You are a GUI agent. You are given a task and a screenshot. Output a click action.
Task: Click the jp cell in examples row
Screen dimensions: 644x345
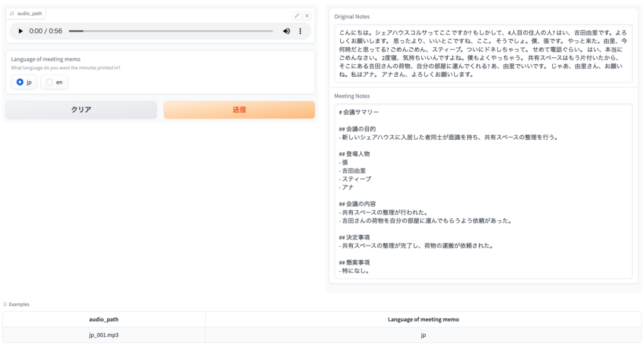click(x=423, y=335)
